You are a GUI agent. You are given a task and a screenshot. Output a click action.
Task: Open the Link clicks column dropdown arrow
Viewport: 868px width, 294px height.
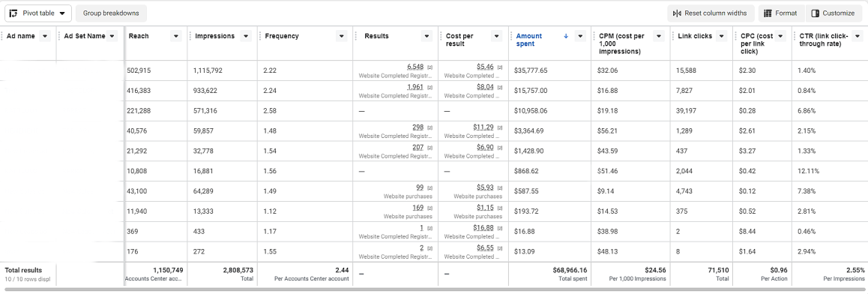(722, 36)
